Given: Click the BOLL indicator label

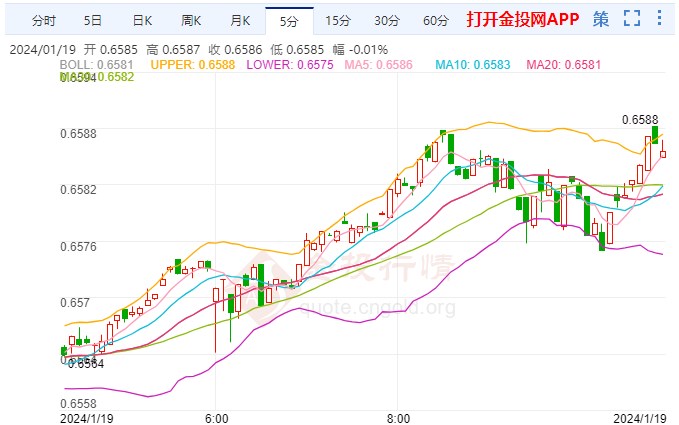Looking at the screenshot, I should 96,65.
